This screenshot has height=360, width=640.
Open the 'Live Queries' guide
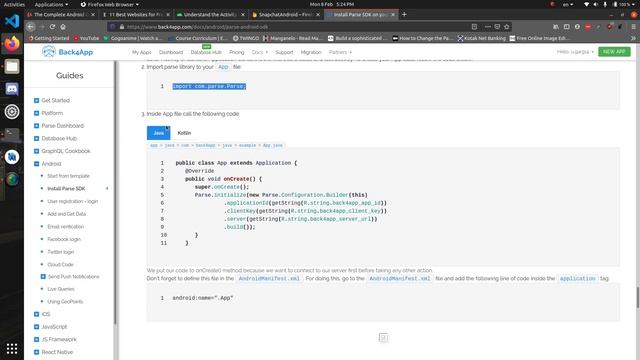[x=61, y=289]
